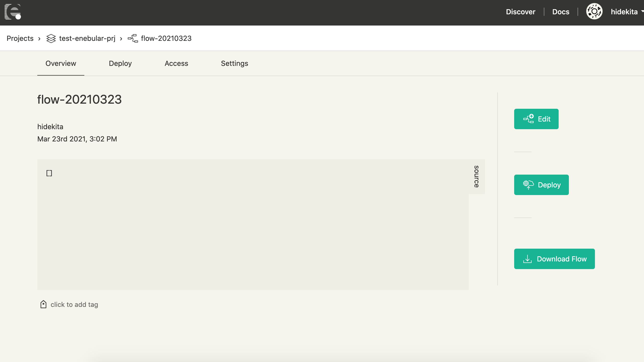Click the project layers icon in breadcrumb
The width and height of the screenshot is (644, 362).
51,39
